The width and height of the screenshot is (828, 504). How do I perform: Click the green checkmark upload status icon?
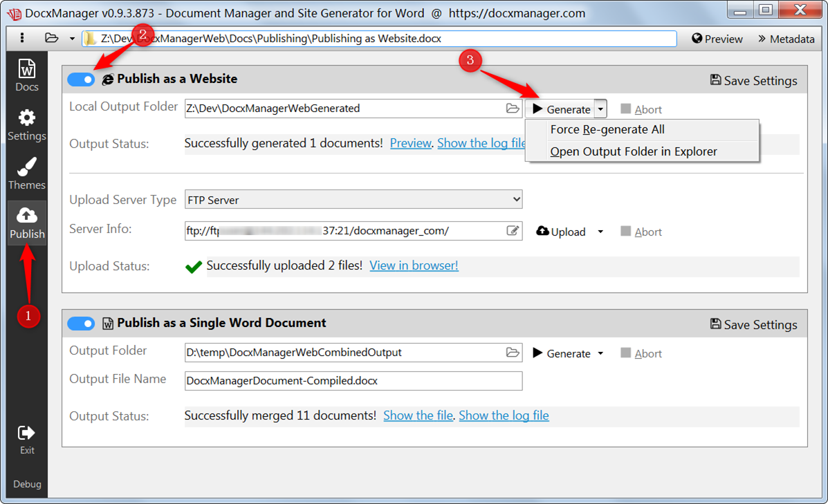pos(194,266)
